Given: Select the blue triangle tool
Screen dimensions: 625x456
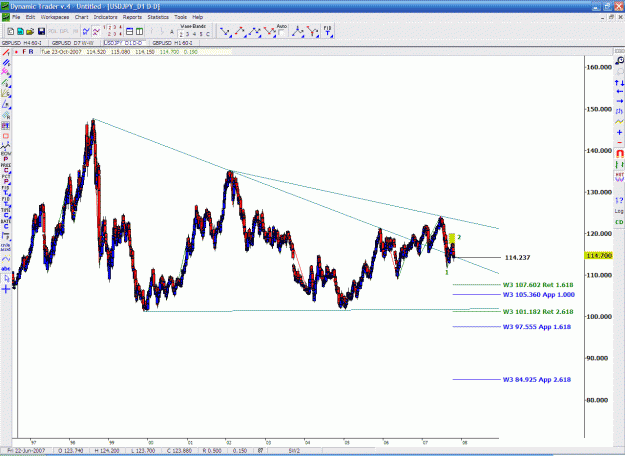Looking at the screenshot, I should [6, 104].
